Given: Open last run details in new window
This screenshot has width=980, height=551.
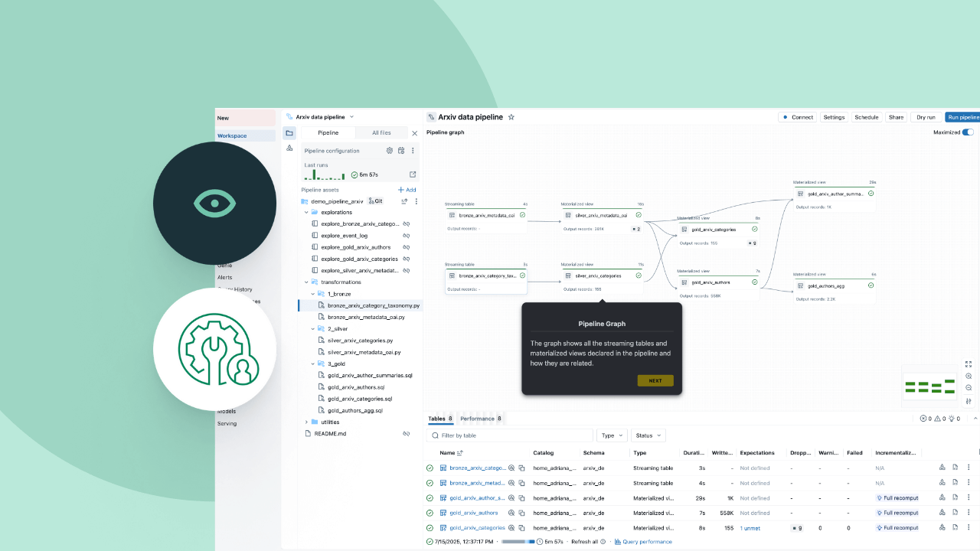Looking at the screenshot, I should [413, 174].
